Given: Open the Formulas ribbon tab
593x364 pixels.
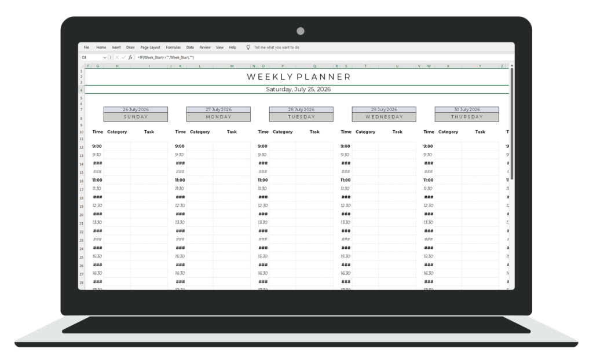Looking at the screenshot, I should pos(173,47).
